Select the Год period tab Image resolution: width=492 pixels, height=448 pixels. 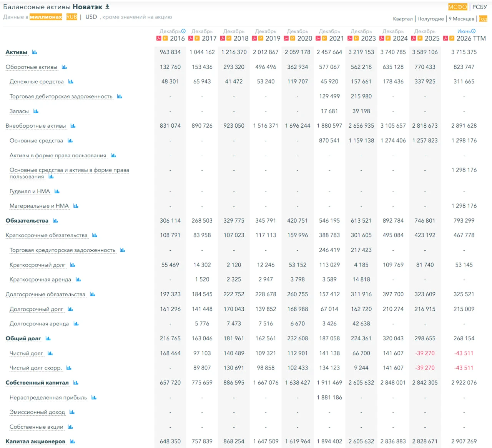483,19
